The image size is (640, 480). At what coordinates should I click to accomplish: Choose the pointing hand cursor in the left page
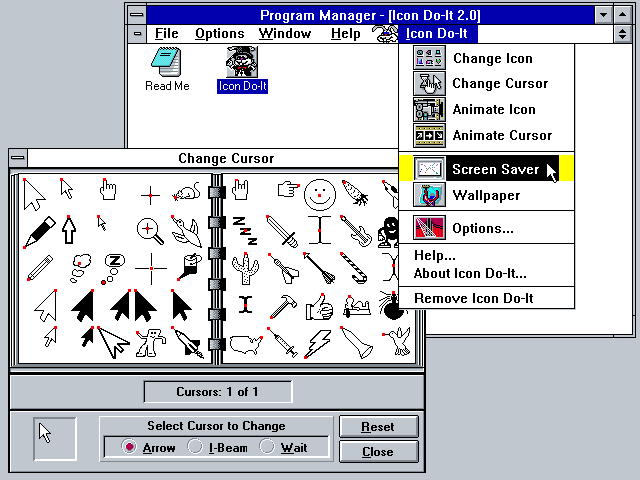pos(108,190)
